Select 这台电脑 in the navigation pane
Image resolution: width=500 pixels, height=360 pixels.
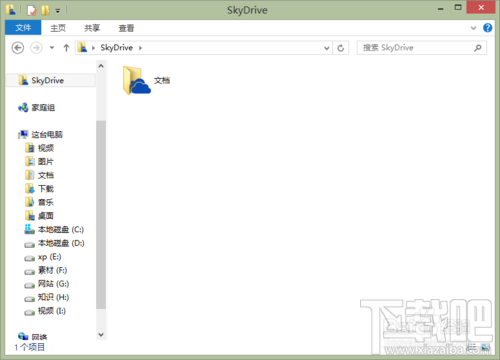click(x=47, y=134)
